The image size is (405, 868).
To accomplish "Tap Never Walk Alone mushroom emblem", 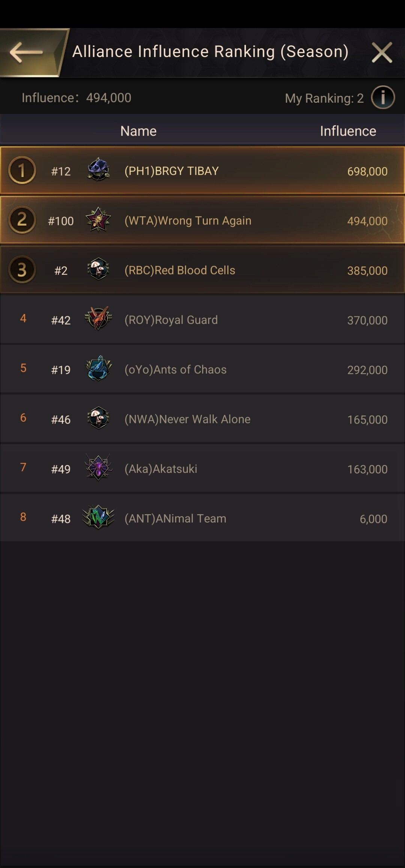I will coord(98,418).
